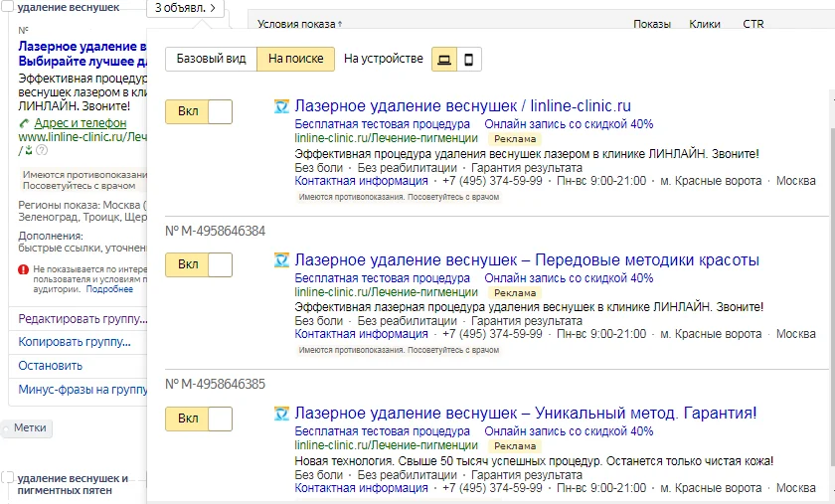The image size is (835, 504).
Task: Switch to "На поиске" view
Action: tap(295, 60)
